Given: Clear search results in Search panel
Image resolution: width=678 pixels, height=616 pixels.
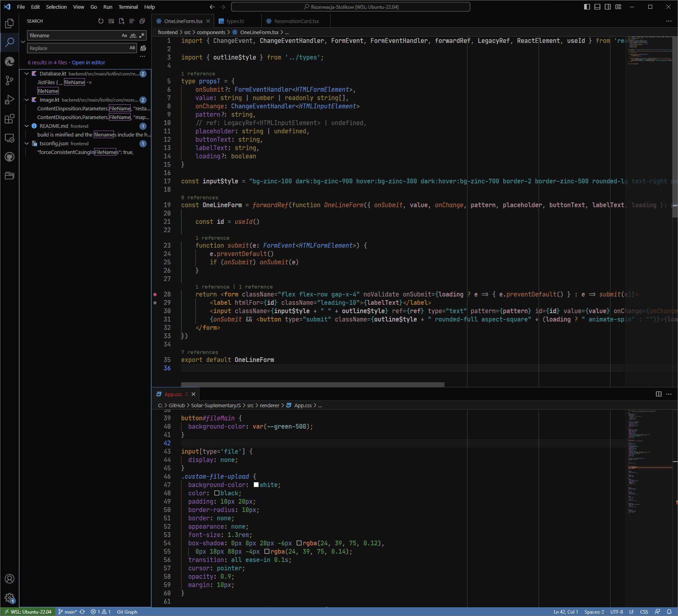Looking at the screenshot, I should pyautogui.click(x=111, y=21).
